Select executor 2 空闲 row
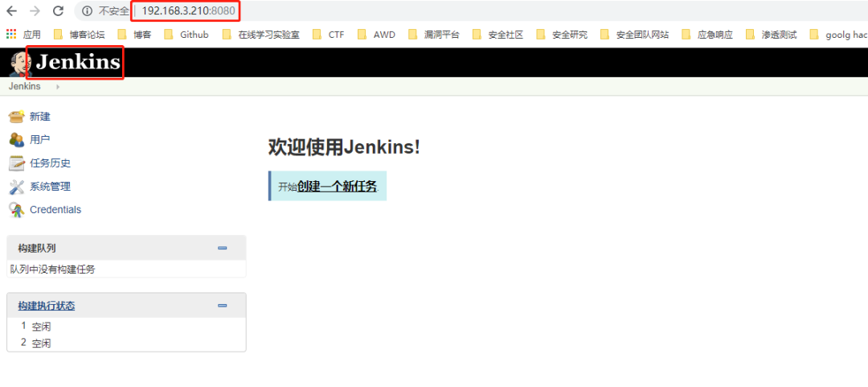 tap(126, 343)
